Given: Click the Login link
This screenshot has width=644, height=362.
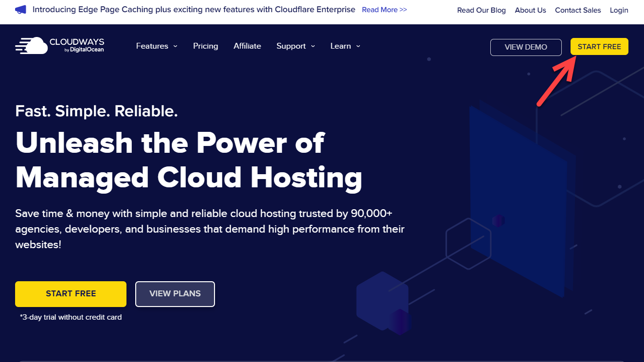Looking at the screenshot, I should 619,10.
